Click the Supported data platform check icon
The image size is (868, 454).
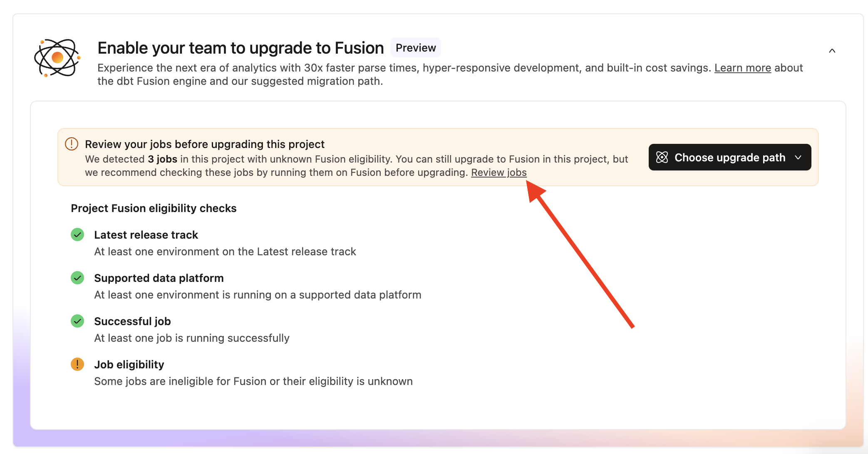[77, 278]
